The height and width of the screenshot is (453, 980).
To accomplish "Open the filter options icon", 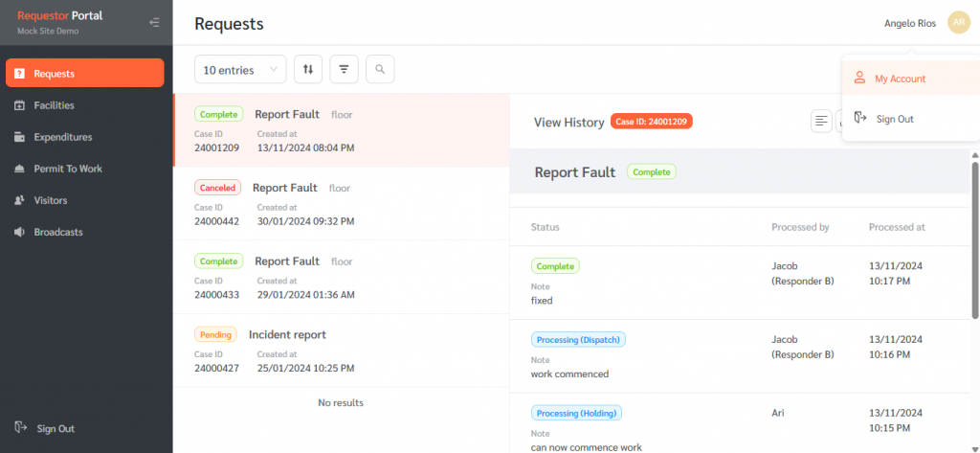I will pyautogui.click(x=344, y=69).
